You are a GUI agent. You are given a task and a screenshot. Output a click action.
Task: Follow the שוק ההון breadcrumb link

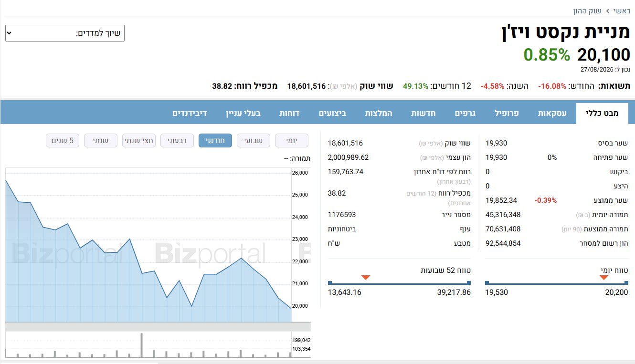pyautogui.click(x=587, y=10)
